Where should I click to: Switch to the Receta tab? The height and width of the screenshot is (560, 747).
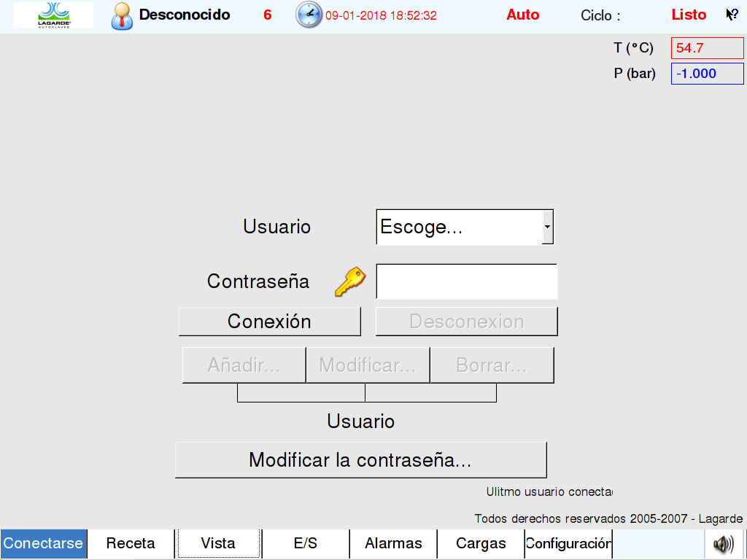pos(131,544)
